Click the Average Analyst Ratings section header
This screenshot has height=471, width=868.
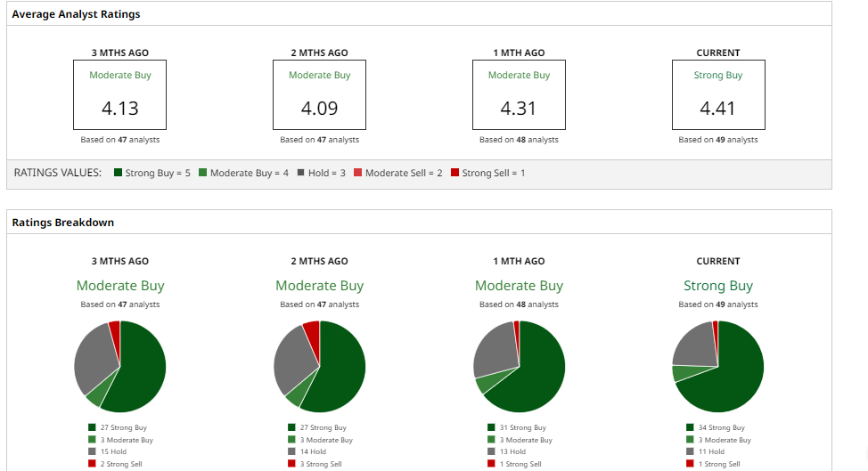(x=76, y=14)
